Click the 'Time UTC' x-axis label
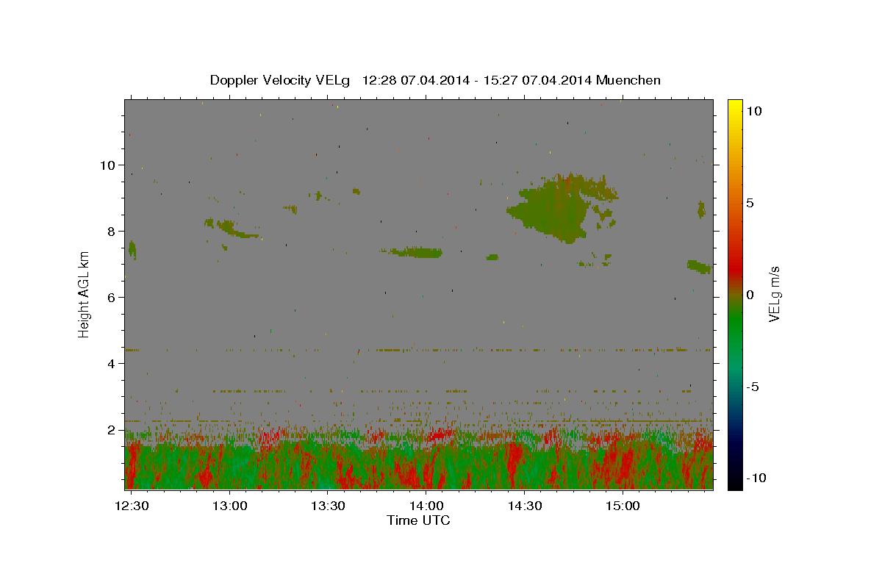 pos(418,520)
